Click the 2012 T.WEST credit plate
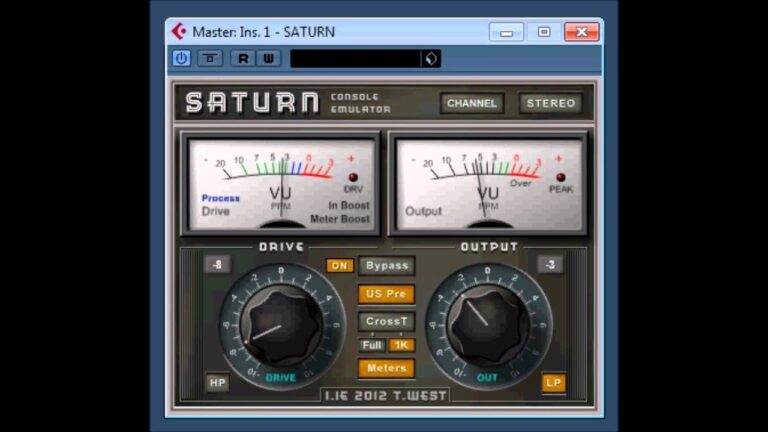This screenshot has height=432, width=768. pyautogui.click(x=385, y=395)
